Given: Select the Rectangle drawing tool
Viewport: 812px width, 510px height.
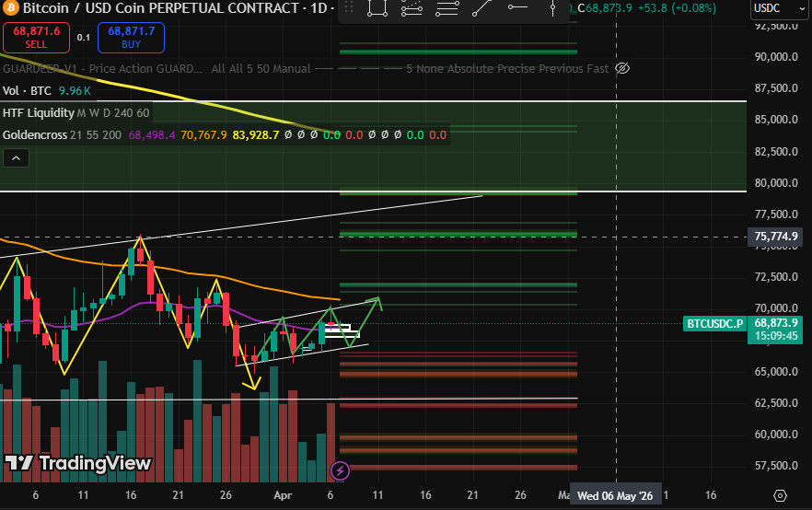Looking at the screenshot, I should coord(377,7).
